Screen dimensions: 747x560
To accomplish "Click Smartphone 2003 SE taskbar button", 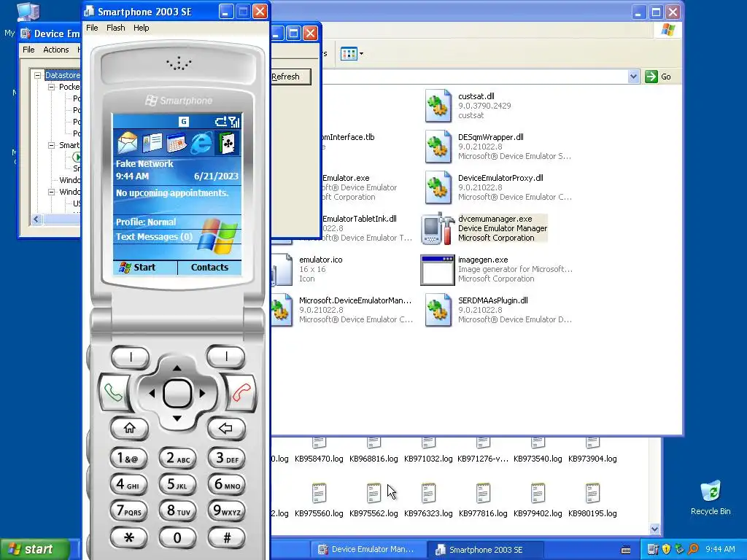I will click(485, 550).
